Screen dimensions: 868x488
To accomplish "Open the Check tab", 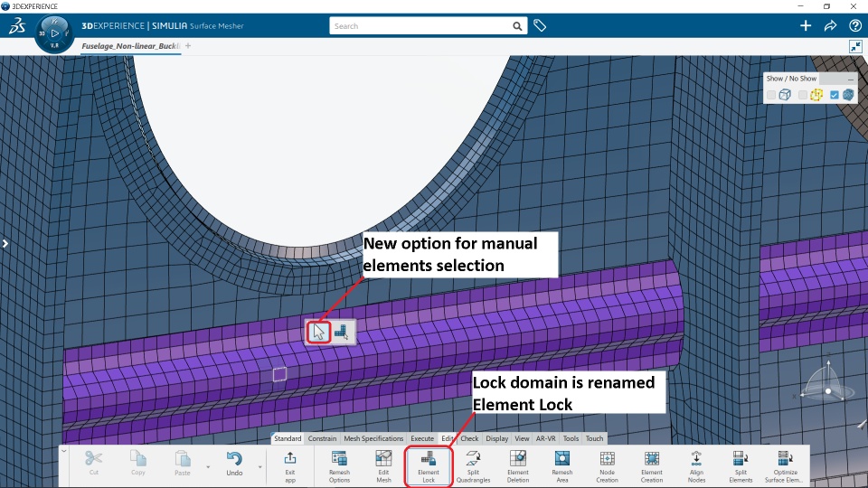I will point(469,438).
